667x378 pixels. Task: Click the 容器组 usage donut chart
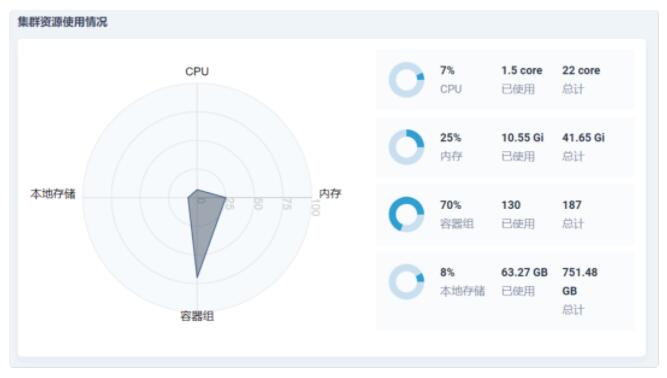pos(406,214)
